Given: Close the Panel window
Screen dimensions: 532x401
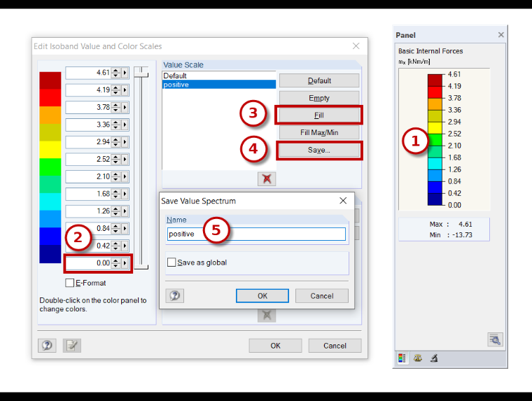Looking at the screenshot, I should [500, 34].
